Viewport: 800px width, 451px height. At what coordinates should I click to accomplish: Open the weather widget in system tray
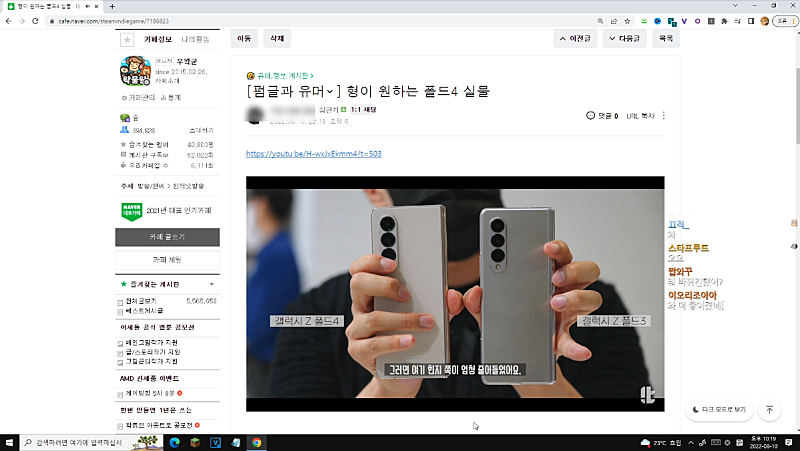[661, 442]
